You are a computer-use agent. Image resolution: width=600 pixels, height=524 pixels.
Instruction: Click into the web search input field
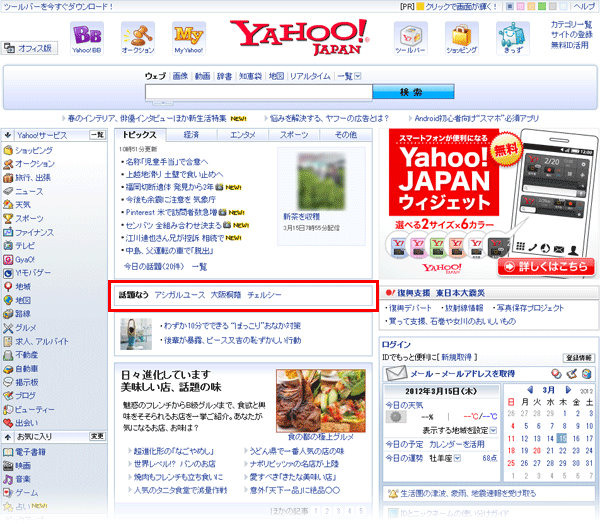click(259, 92)
